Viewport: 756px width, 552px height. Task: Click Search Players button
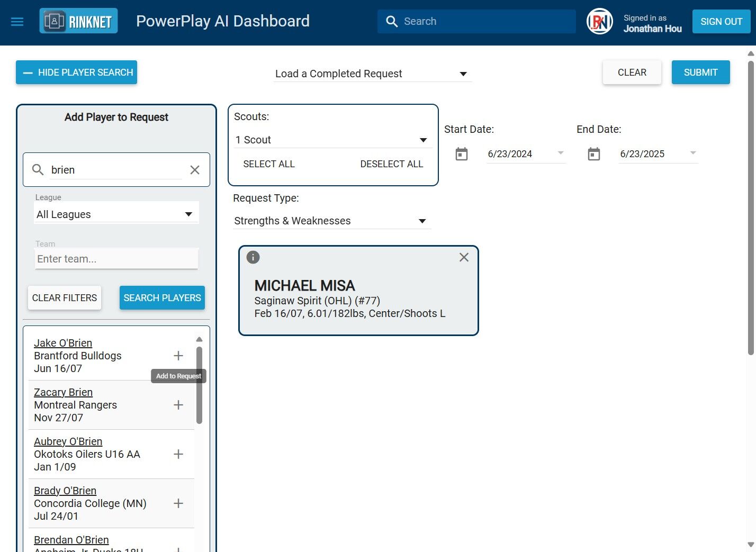163,298
